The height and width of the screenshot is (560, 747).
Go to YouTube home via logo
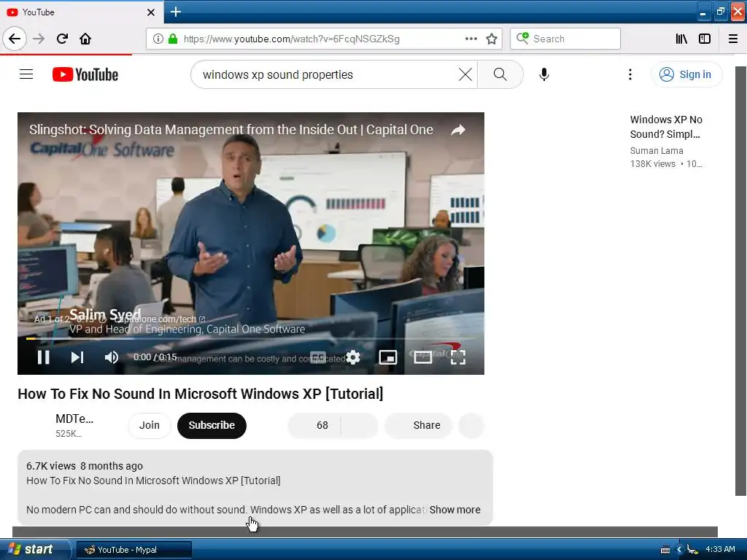pos(85,75)
